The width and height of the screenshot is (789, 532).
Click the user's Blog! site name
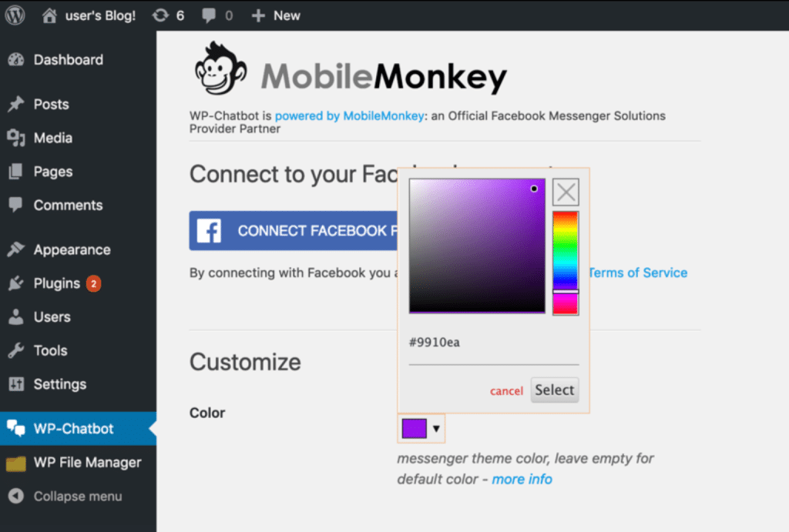point(100,15)
